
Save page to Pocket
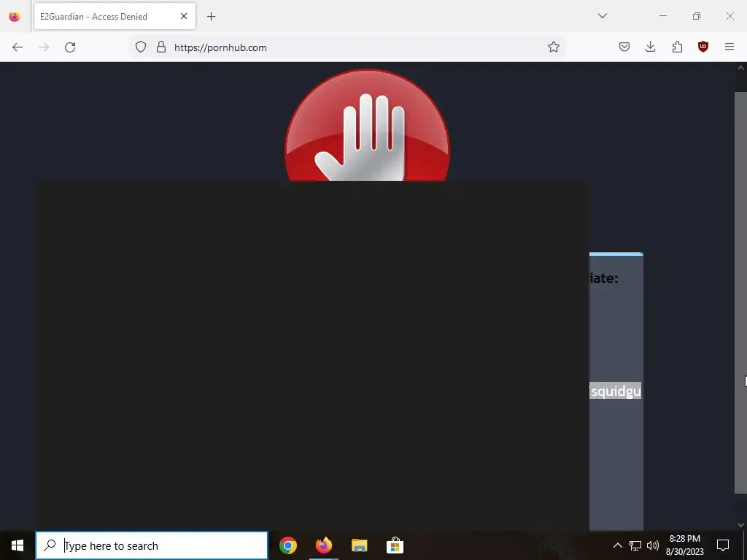point(624,47)
